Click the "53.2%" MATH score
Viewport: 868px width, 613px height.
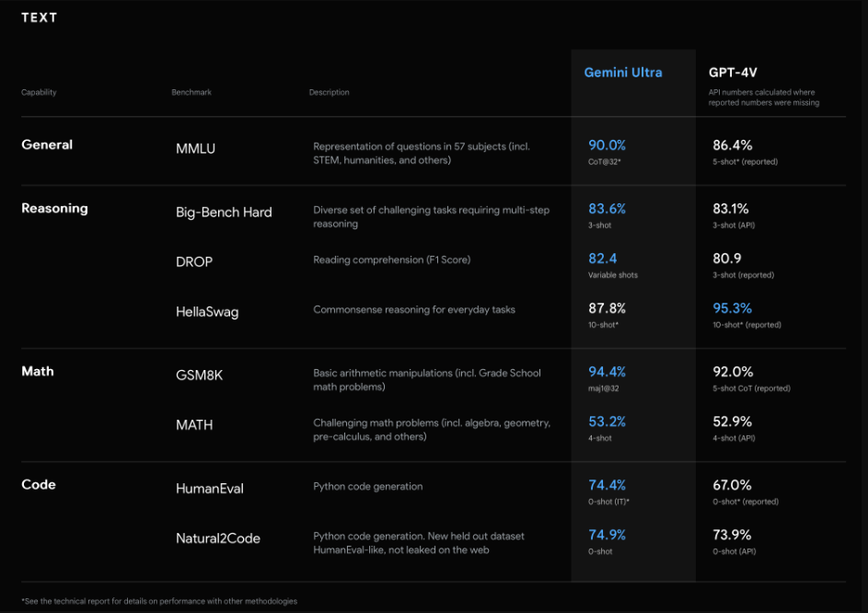pyautogui.click(x=607, y=422)
